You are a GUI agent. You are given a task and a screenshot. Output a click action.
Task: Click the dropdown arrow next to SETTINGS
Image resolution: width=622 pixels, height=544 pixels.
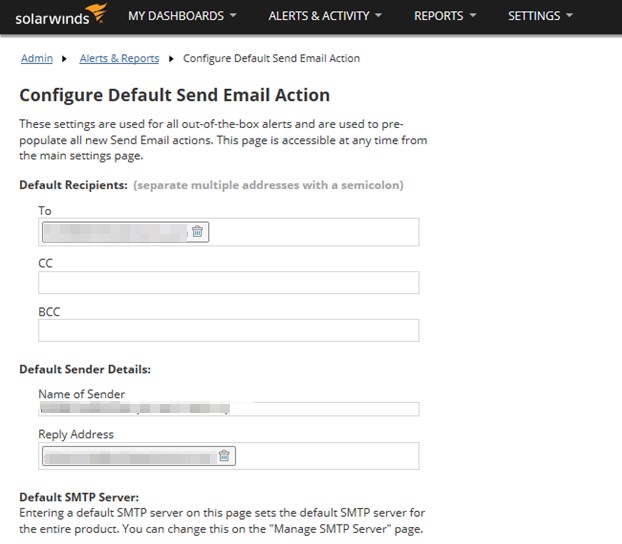569,16
